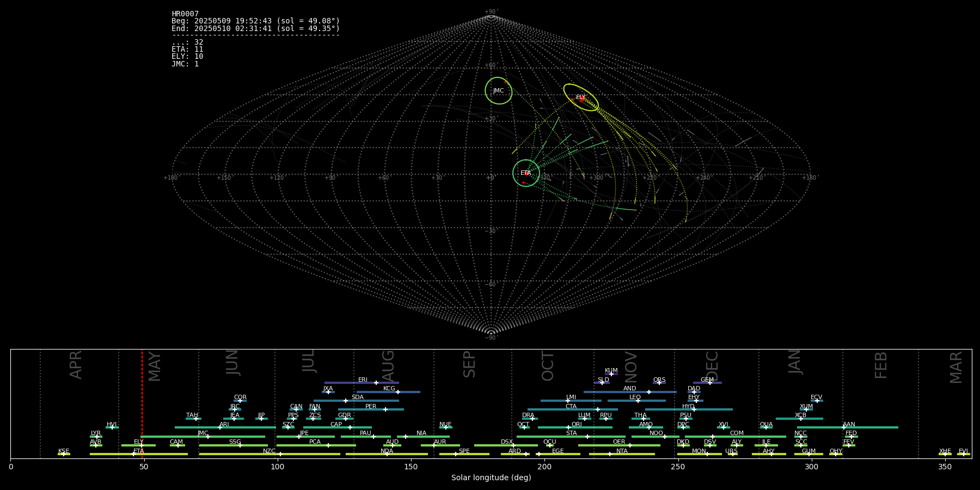Select the NUE shower marker in the timeline
Screen dimensions: 980x490
pos(446,427)
